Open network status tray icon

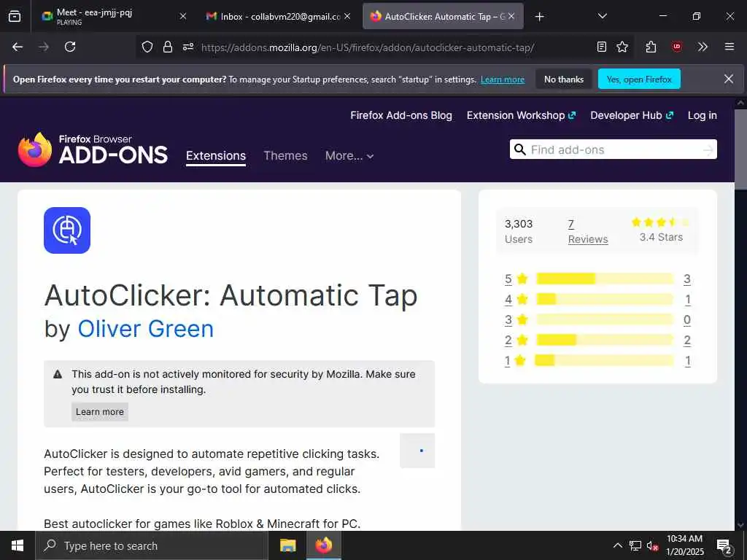[635, 545]
